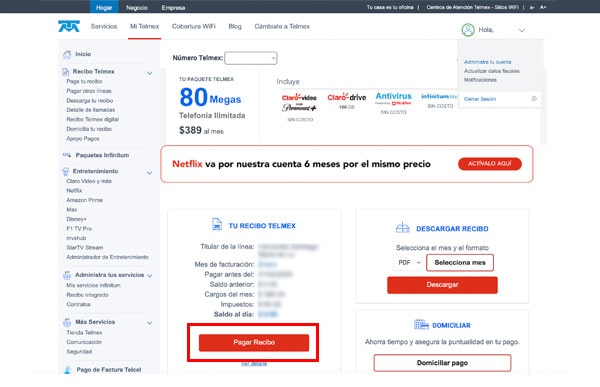600x387 pixels.
Task: Switch to the Negocio tab
Action: tap(137, 7)
